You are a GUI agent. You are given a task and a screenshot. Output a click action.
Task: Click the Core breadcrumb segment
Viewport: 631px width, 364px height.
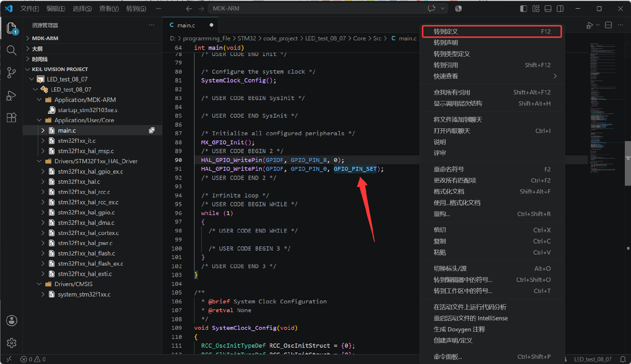pos(359,38)
